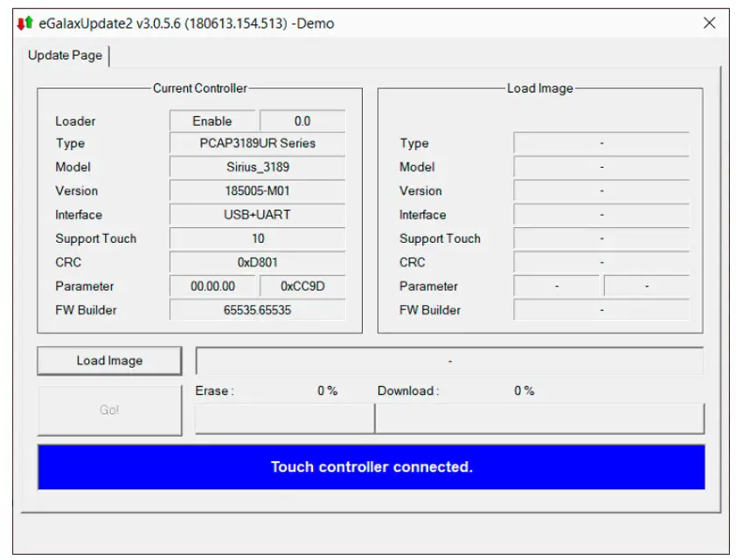Switch to the Update Page tab
The height and width of the screenshot is (560, 736).
(x=65, y=54)
